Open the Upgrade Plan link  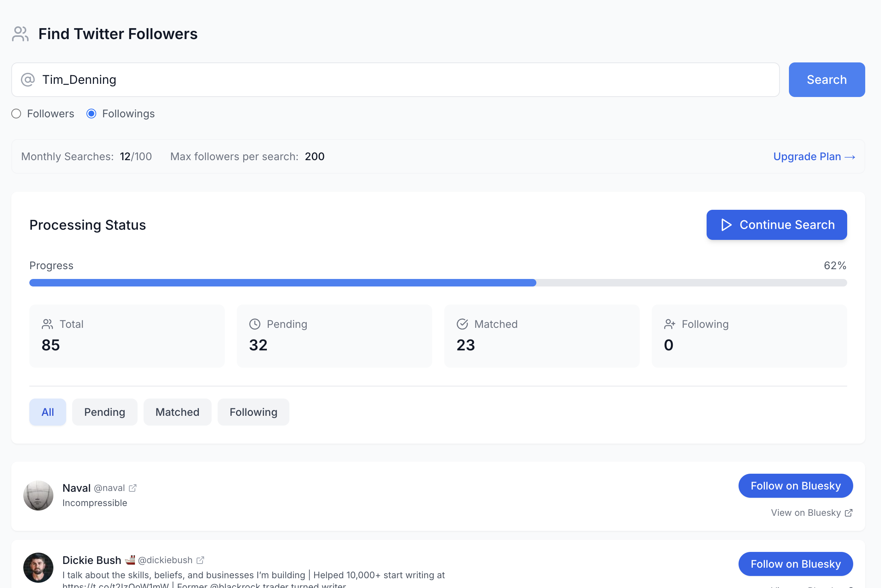click(x=814, y=156)
